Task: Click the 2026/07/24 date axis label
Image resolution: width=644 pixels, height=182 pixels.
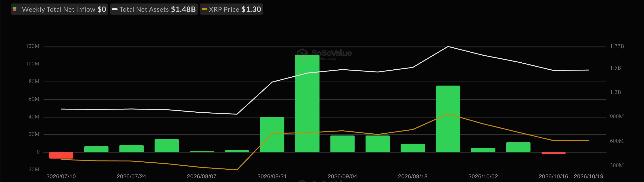Action: pos(131,176)
